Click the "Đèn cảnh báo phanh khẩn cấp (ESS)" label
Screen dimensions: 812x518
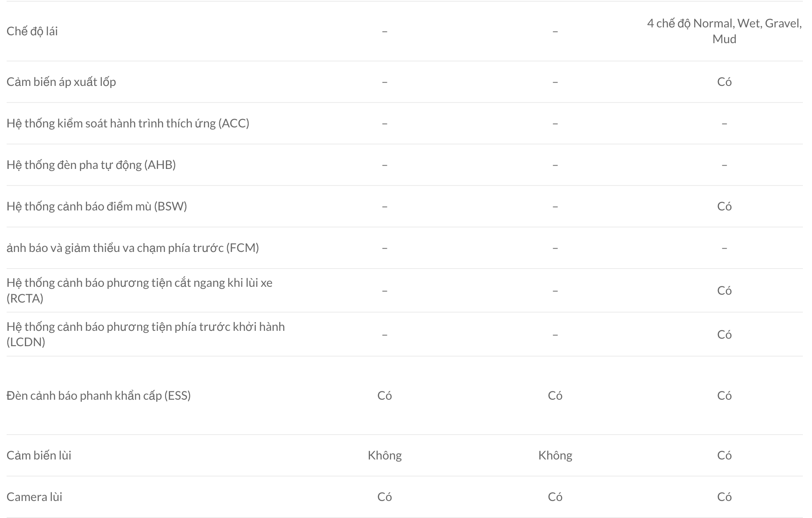pyautogui.click(x=99, y=396)
